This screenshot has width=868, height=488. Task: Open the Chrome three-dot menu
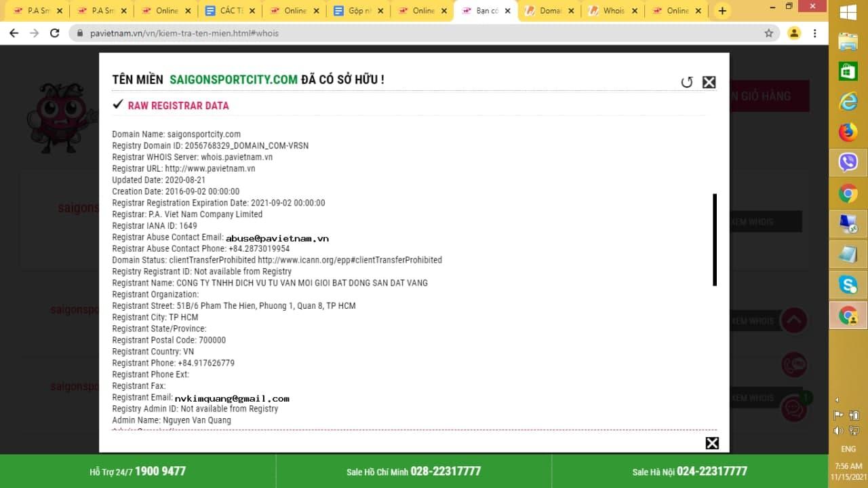point(815,33)
